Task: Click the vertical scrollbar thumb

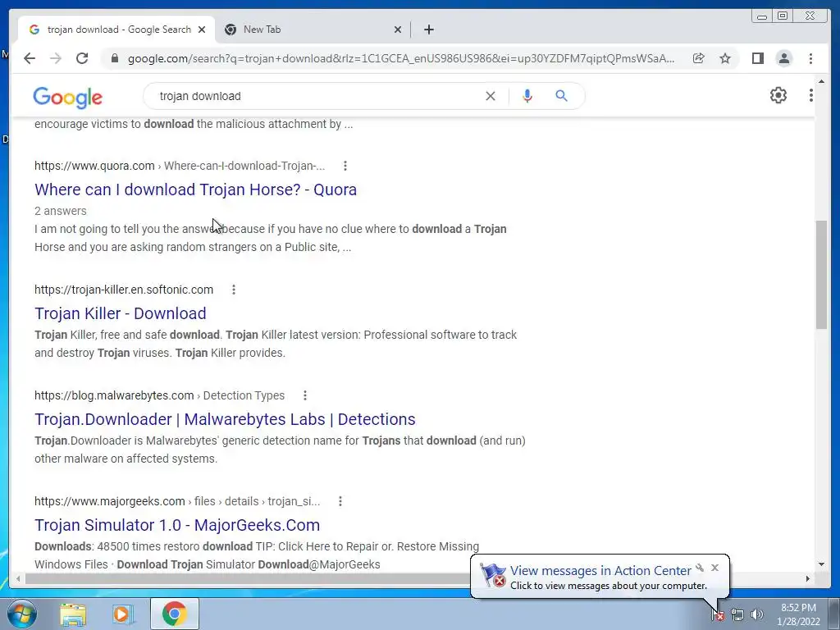Action: 821,274
